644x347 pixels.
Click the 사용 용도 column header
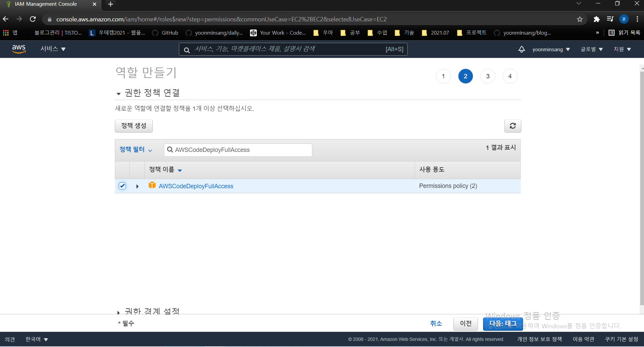click(432, 170)
